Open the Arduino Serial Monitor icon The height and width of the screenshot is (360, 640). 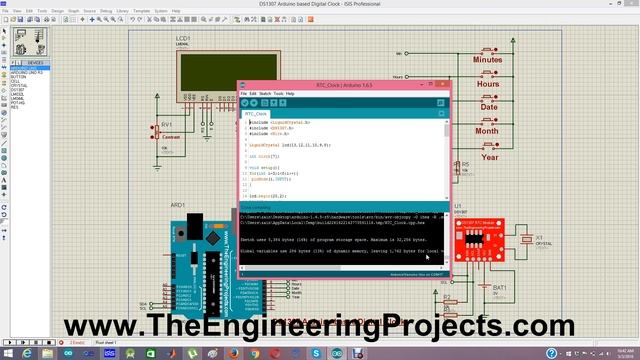pyautogui.click(x=440, y=103)
